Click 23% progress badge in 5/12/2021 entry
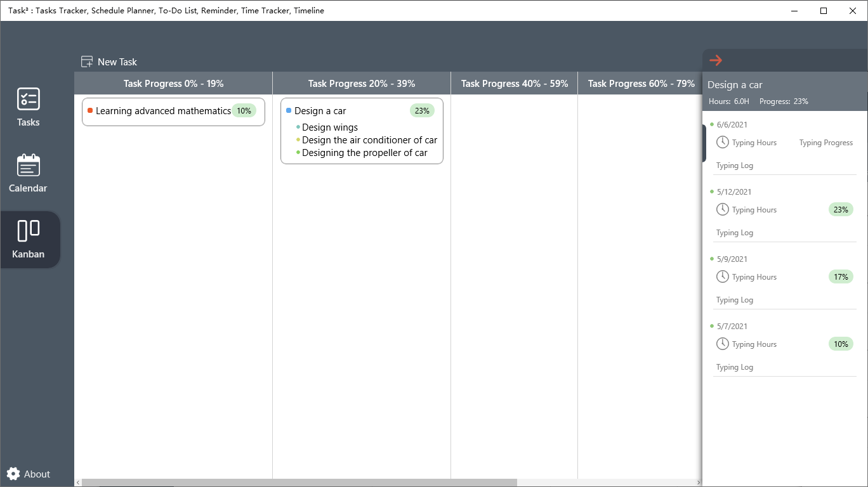The height and width of the screenshot is (487, 868). click(841, 209)
